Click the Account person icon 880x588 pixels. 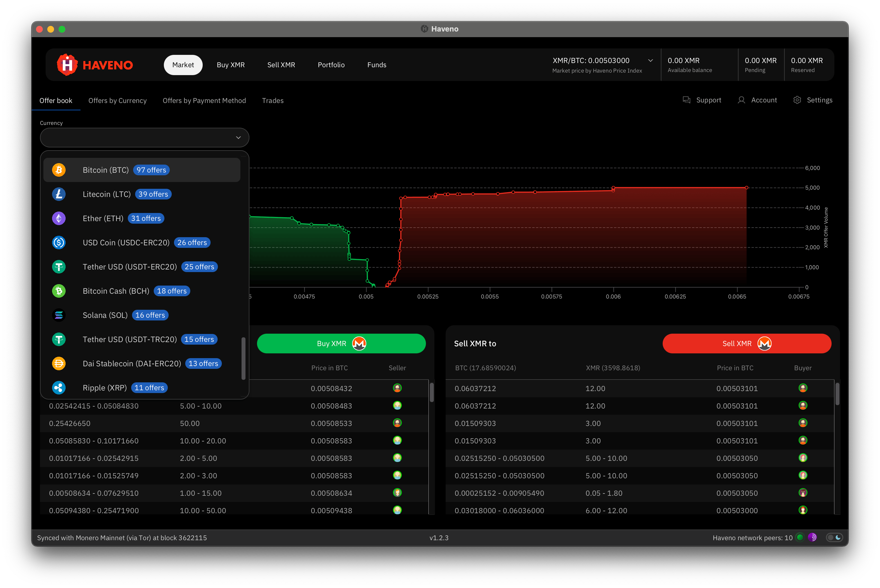pos(741,100)
